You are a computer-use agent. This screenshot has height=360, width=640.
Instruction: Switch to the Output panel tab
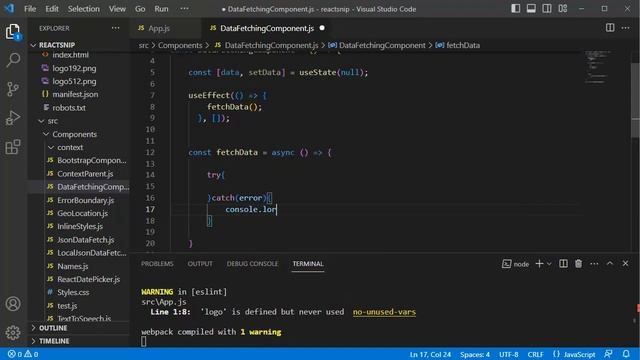[x=200, y=264]
